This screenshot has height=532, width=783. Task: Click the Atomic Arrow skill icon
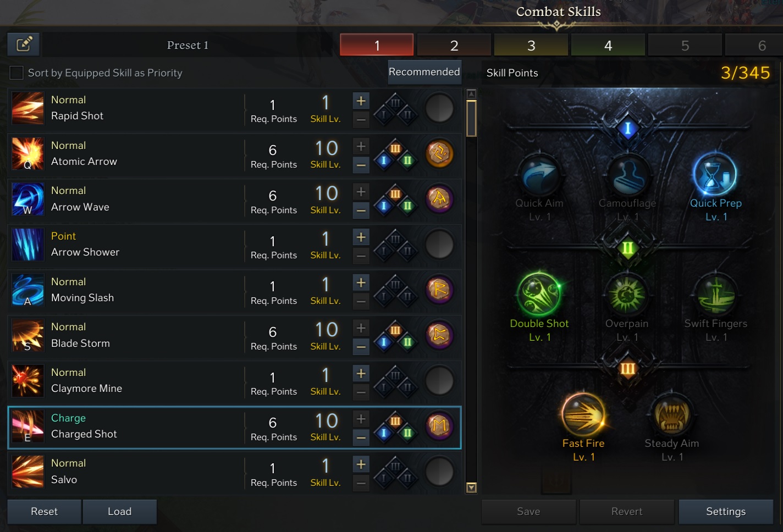point(27,153)
